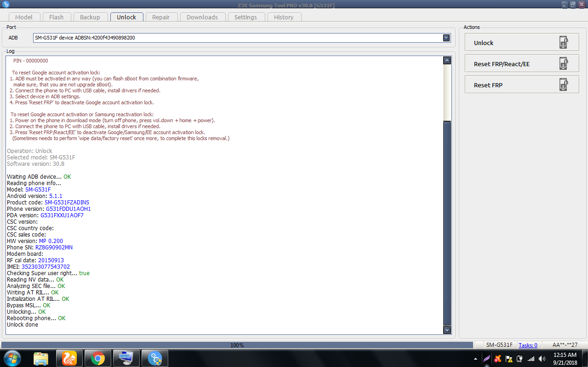Open network signal tray icon
Screen dimensions: 588x367
point(531,359)
